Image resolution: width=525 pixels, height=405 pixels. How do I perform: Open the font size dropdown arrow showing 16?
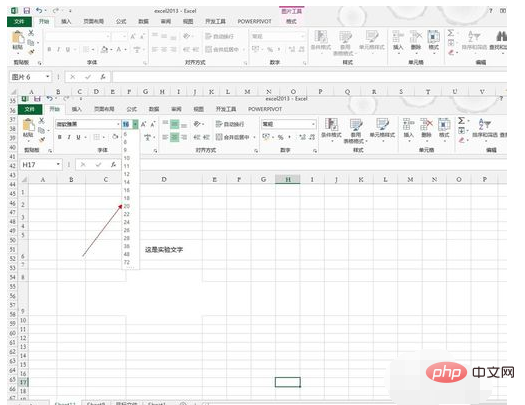click(x=135, y=124)
